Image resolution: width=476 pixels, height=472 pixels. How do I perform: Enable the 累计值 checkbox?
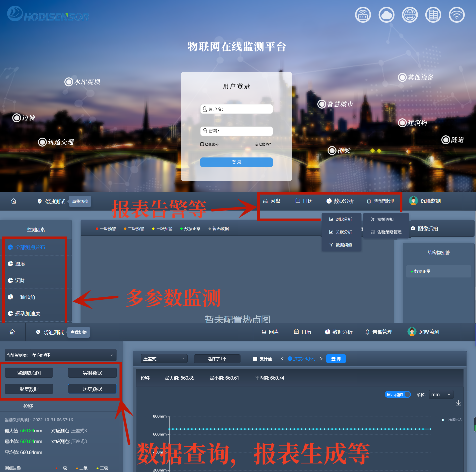(255, 359)
